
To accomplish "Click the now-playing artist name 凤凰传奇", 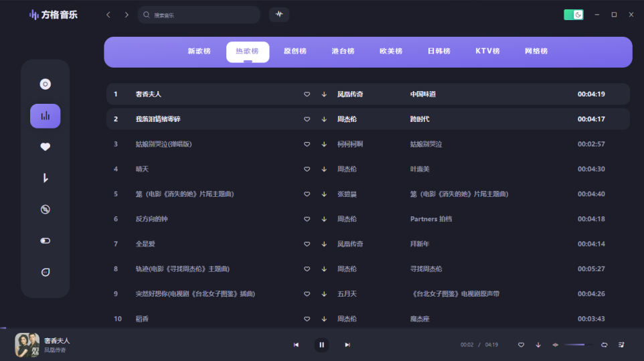I will [x=55, y=350].
